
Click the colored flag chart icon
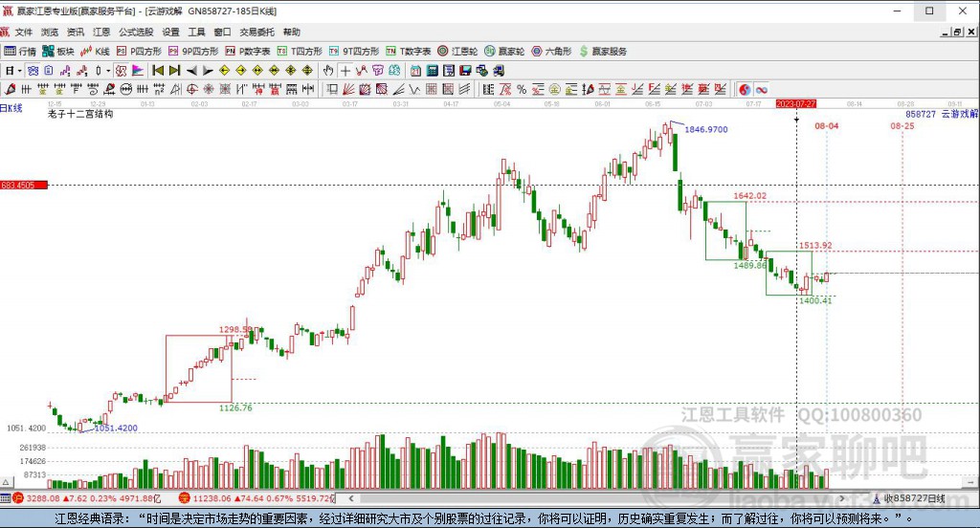(138, 71)
